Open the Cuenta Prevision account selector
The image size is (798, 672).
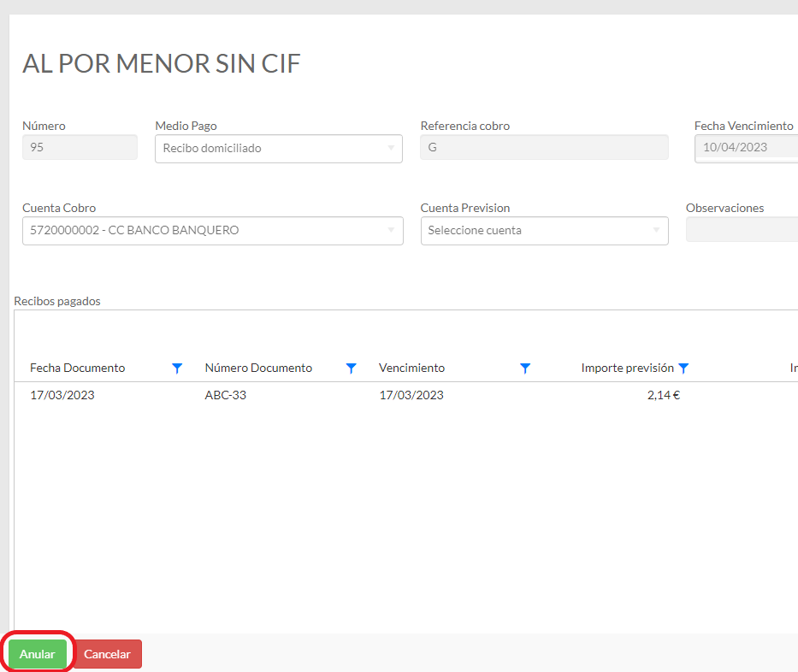click(544, 231)
